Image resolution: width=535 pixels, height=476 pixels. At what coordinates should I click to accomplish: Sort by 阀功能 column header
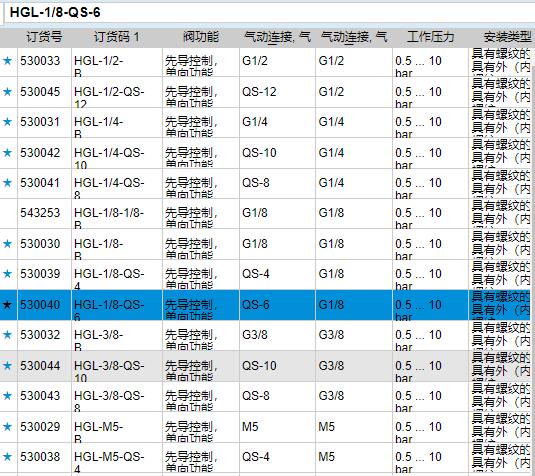coord(201,37)
